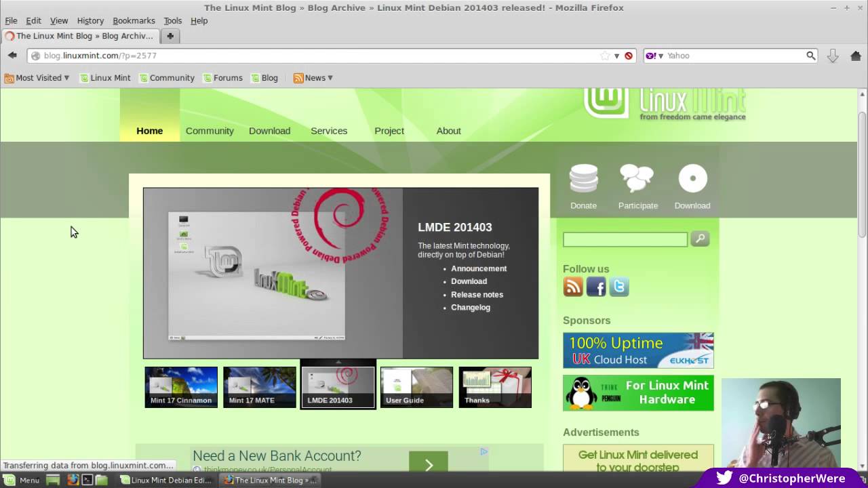The width and height of the screenshot is (868, 488).
Task: Select the Thanks thumbnail
Action: (495, 387)
